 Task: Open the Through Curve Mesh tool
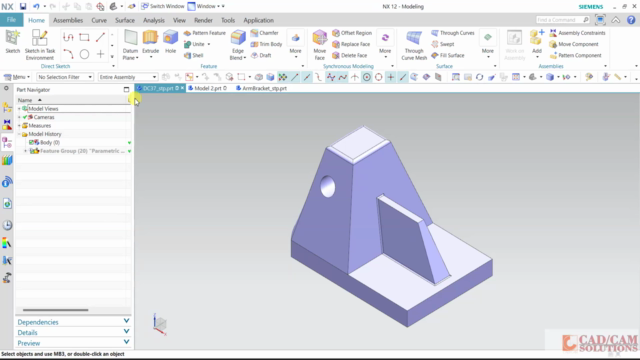click(x=414, y=45)
